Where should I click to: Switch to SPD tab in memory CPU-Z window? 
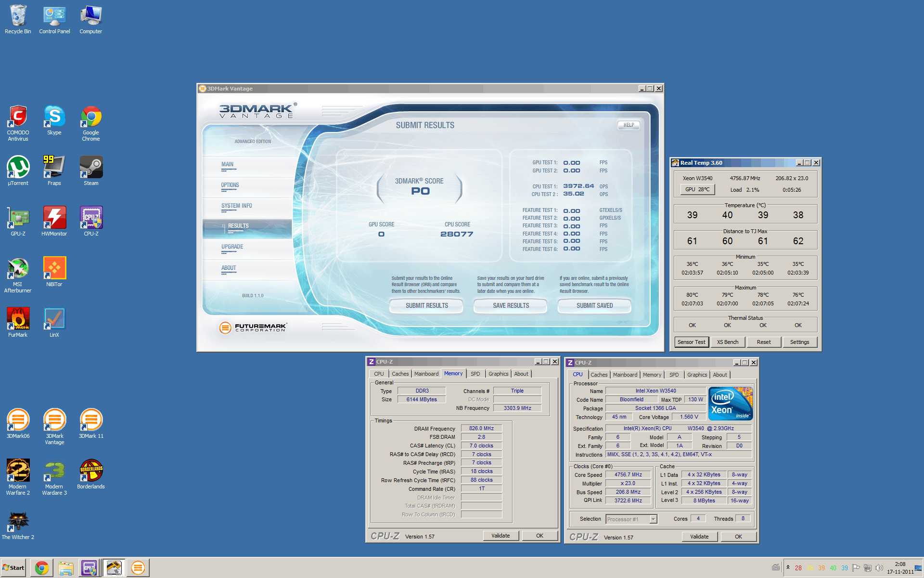(475, 374)
